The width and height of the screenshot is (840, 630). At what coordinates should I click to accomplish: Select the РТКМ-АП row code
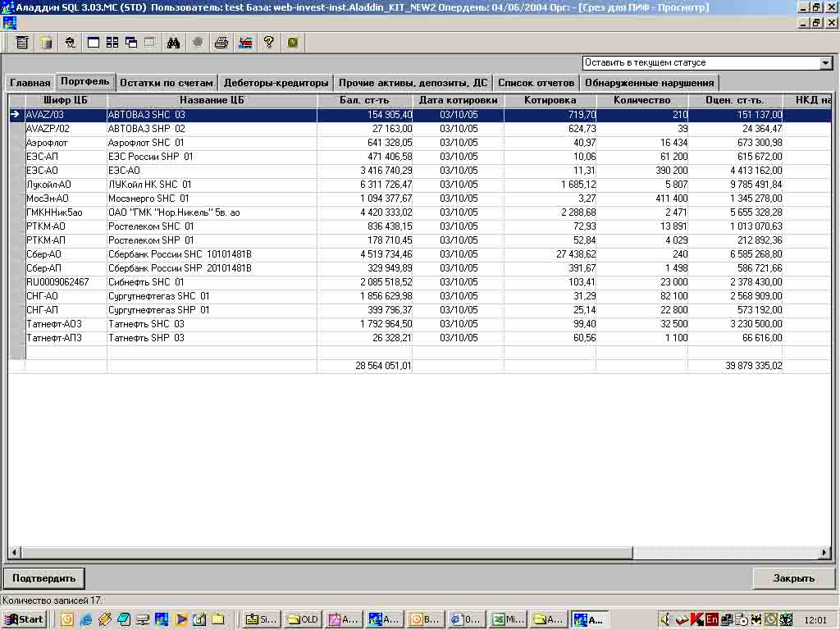click(x=66, y=240)
